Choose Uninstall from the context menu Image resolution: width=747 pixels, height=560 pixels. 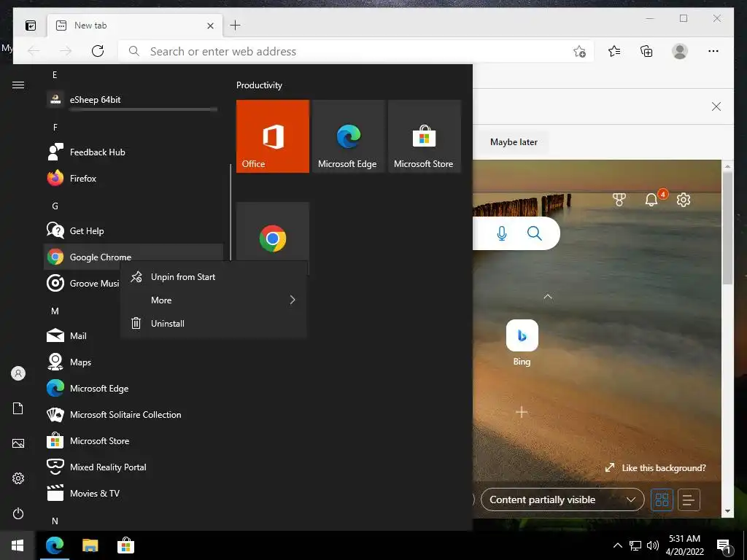click(214, 323)
